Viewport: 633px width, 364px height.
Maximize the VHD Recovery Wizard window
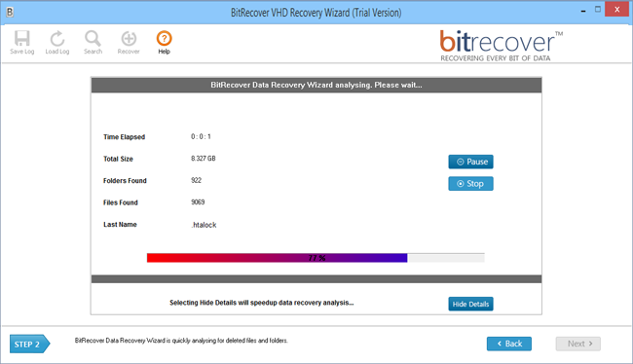598,10
